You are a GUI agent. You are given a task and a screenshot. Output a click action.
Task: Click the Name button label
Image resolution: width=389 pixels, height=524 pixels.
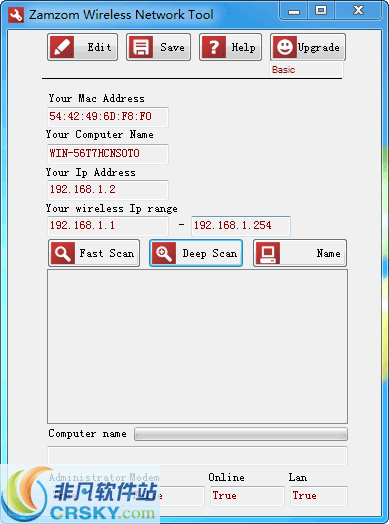pyautogui.click(x=329, y=253)
